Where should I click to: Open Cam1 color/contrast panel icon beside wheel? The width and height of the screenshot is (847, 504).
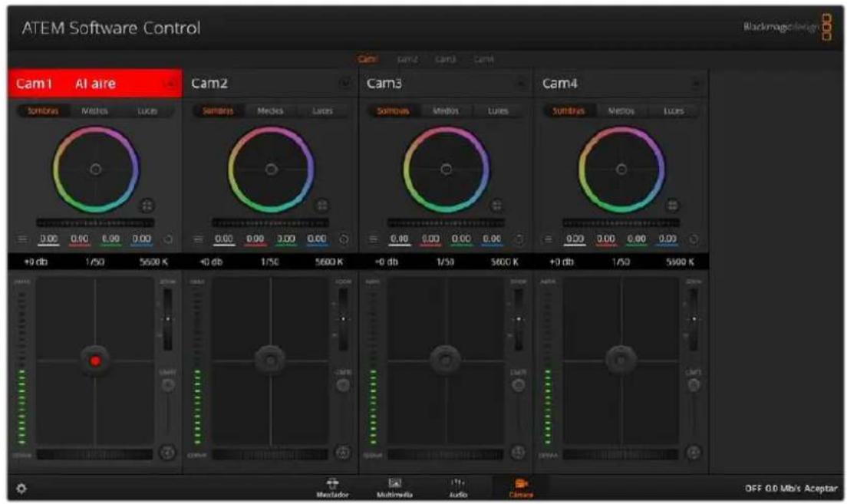[147, 206]
